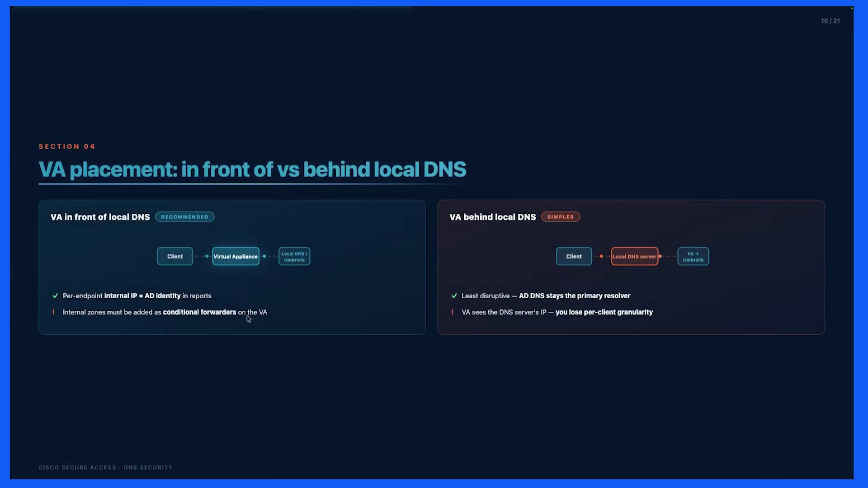868x488 pixels.
Task: Click 'you lose per-client granularity' line
Action: click(x=557, y=312)
